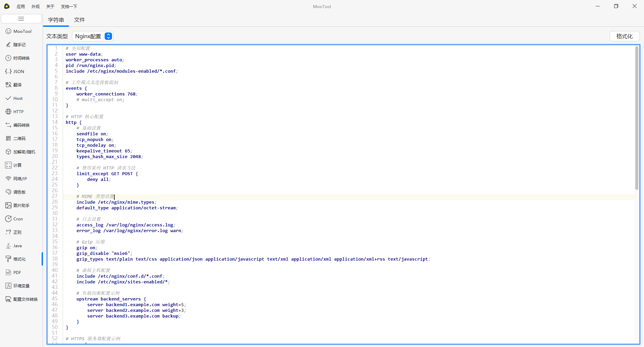The width and height of the screenshot is (644, 347).
Task: Click the 支持一下 support link
Action: point(69,6)
